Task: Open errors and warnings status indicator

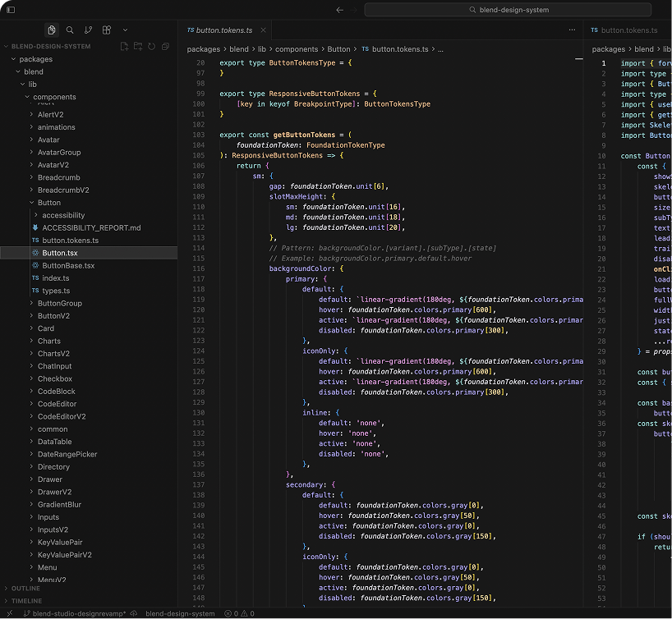Action: [x=240, y=613]
